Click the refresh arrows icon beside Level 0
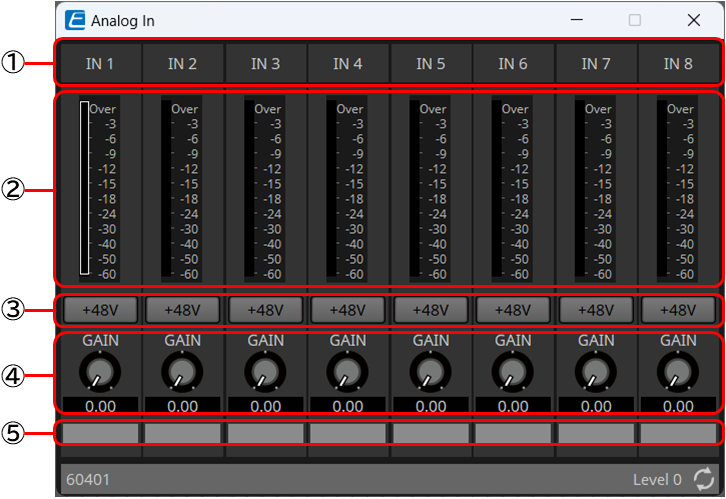This screenshot has width=726, height=499. click(x=703, y=479)
